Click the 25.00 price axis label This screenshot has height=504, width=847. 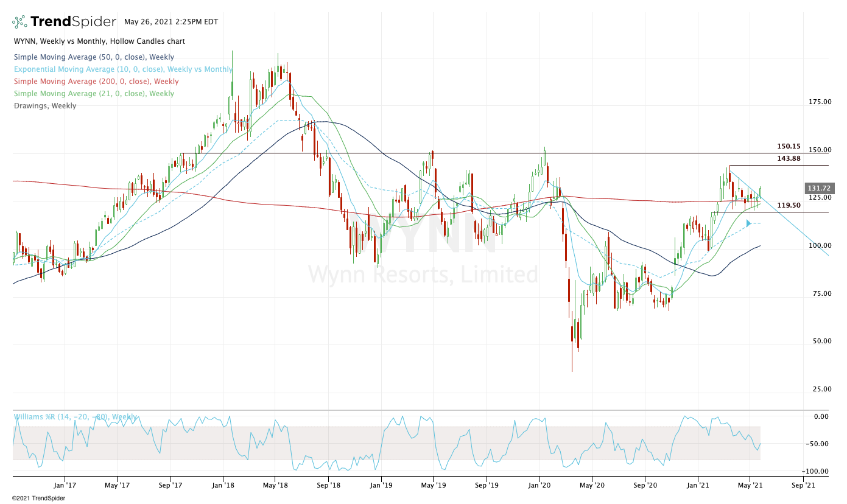point(821,389)
